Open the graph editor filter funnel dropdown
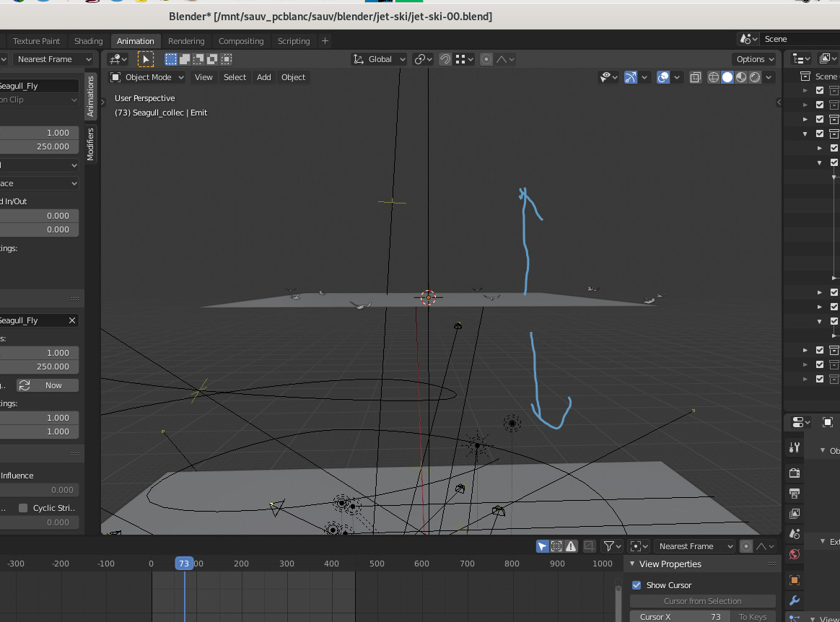This screenshot has width=840, height=622. tap(613, 546)
